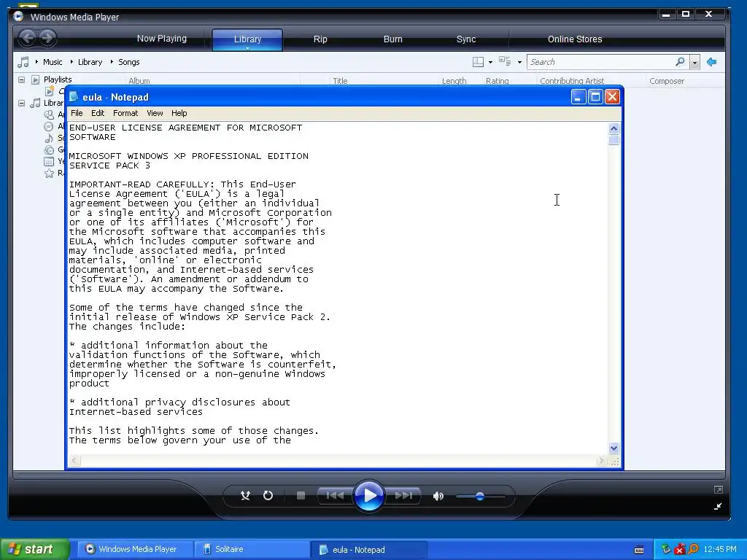The height and width of the screenshot is (560, 747).
Task: Click the blue list pane arrow
Action: tap(712, 62)
